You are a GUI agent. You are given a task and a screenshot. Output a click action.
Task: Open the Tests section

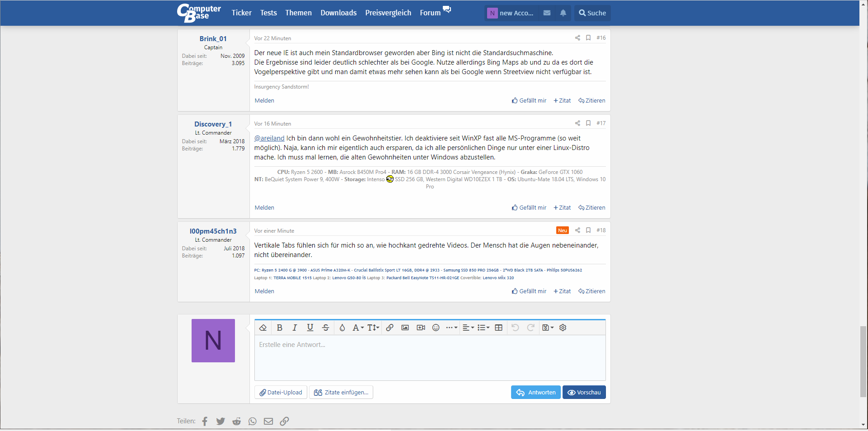tap(268, 13)
